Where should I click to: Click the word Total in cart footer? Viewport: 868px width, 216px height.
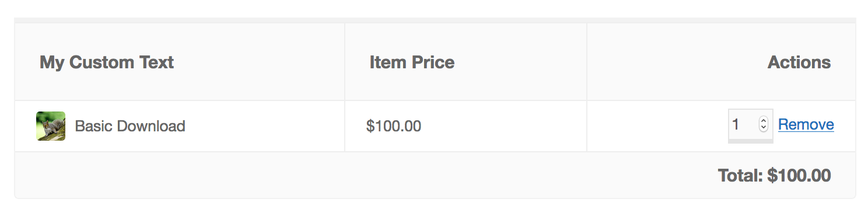[740, 175]
